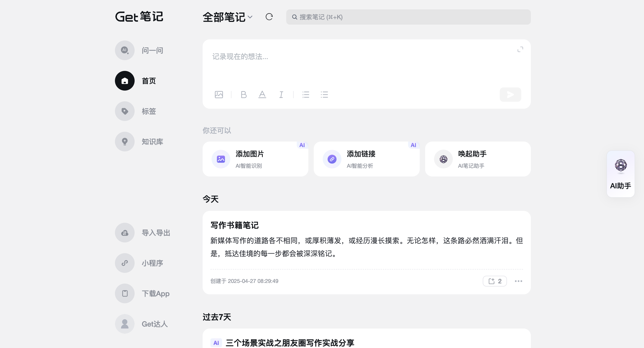Open 导入导出 cloud icon

pos(125,233)
